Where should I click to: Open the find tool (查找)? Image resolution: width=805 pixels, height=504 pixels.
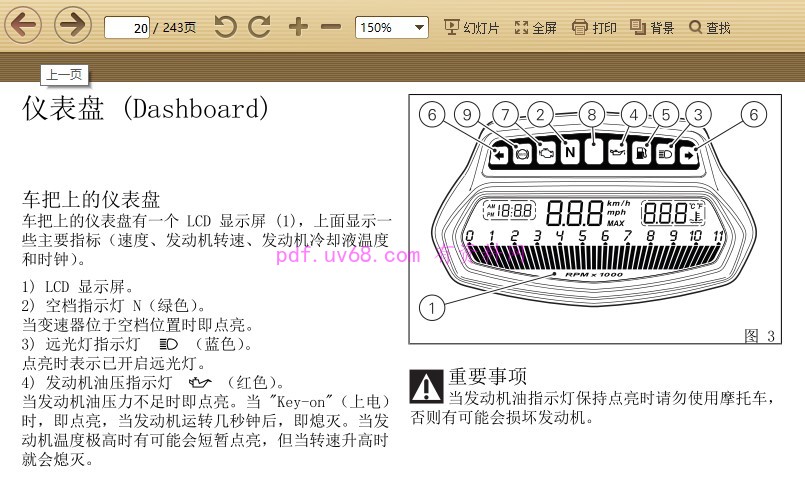pyautogui.click(x=710, y=28)
